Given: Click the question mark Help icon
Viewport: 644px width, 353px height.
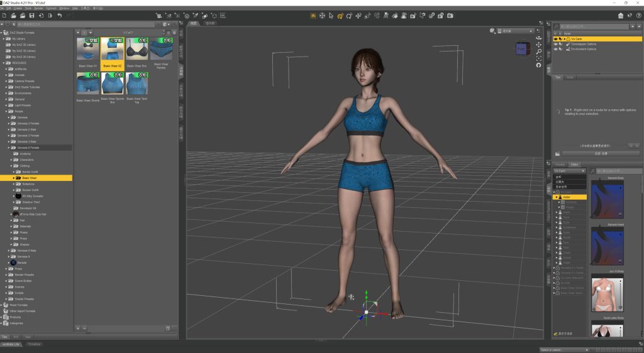Looking at the screenshot, I should pyautogui.click(x=639, y=16).
